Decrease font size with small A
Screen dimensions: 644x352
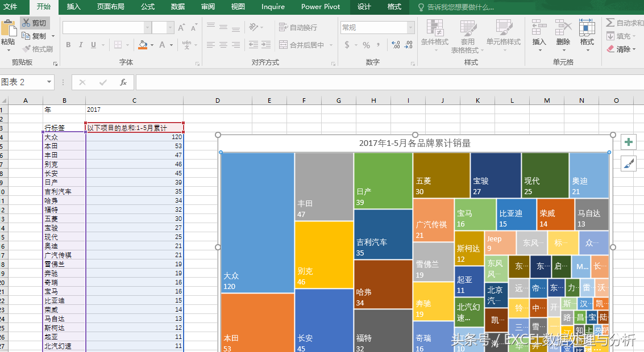193,27
